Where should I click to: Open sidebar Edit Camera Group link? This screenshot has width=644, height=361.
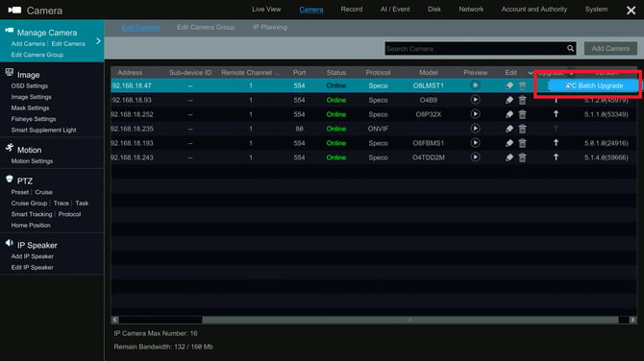tap(37, 55)
